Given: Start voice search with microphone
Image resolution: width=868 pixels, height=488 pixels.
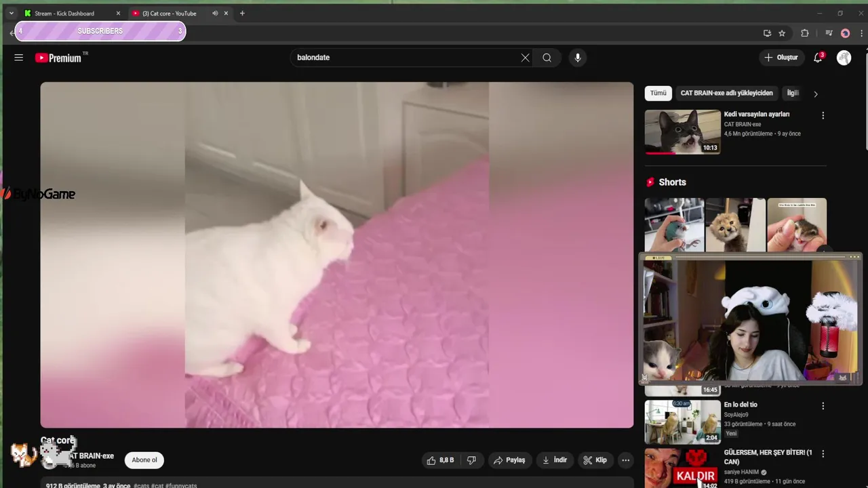Looking at the screenshot, I should pyautogui.click(x=578, y=58).
